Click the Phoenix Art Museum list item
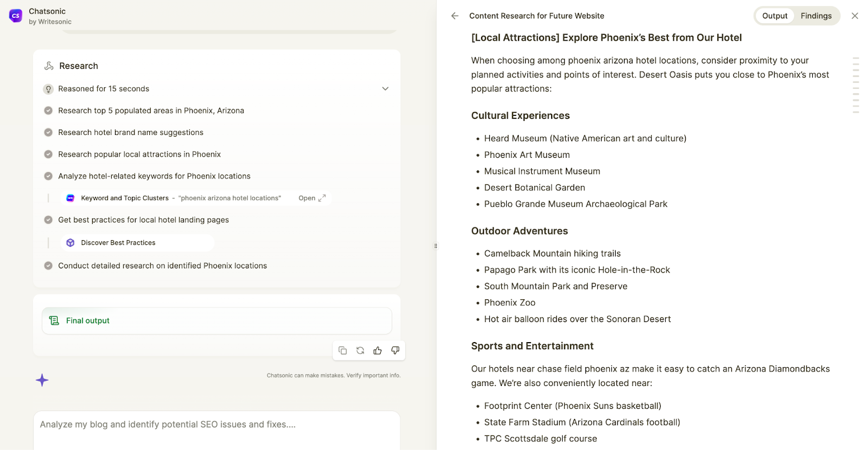 [527, 155]
